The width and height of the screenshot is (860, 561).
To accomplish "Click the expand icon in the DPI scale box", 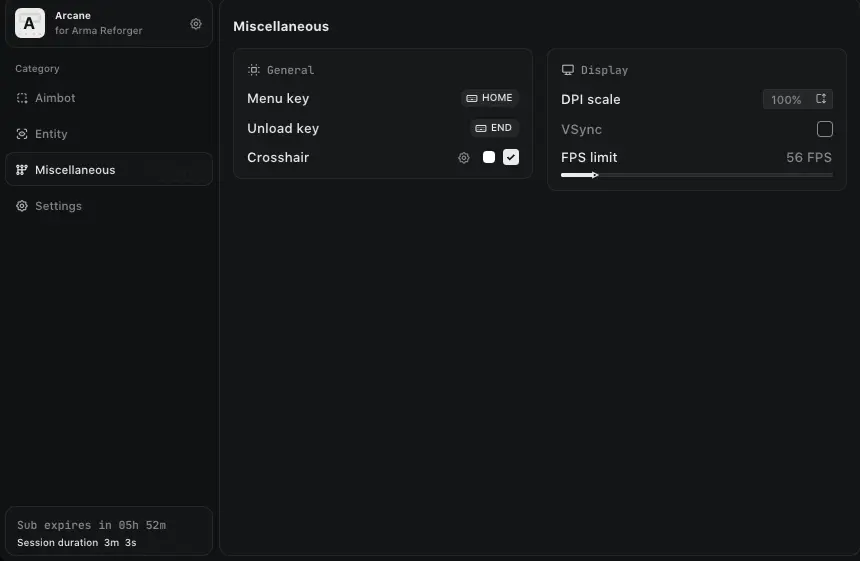I will point(821,99).
